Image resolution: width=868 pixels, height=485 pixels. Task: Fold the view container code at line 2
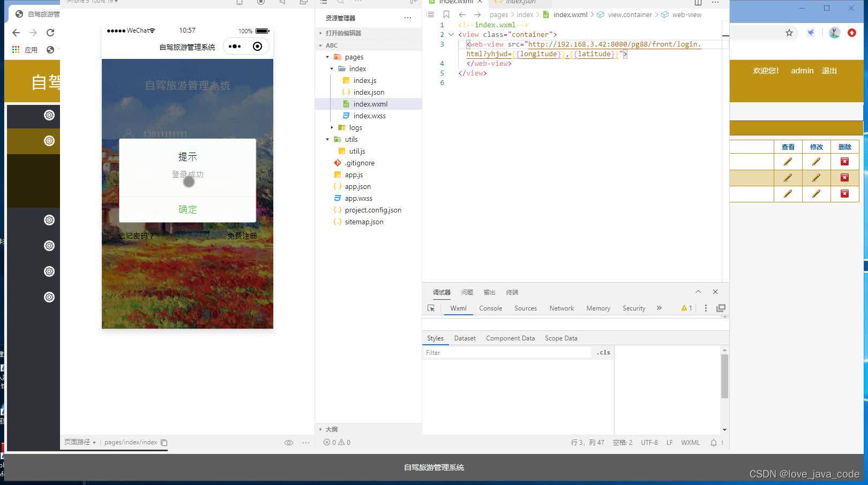(451, 35)
